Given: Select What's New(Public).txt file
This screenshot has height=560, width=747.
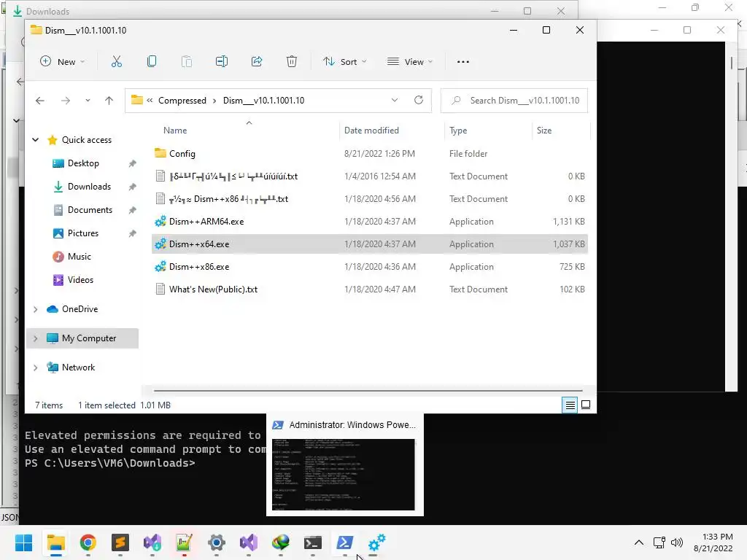Looking at the screenshot, I should (x=370, y=289).
